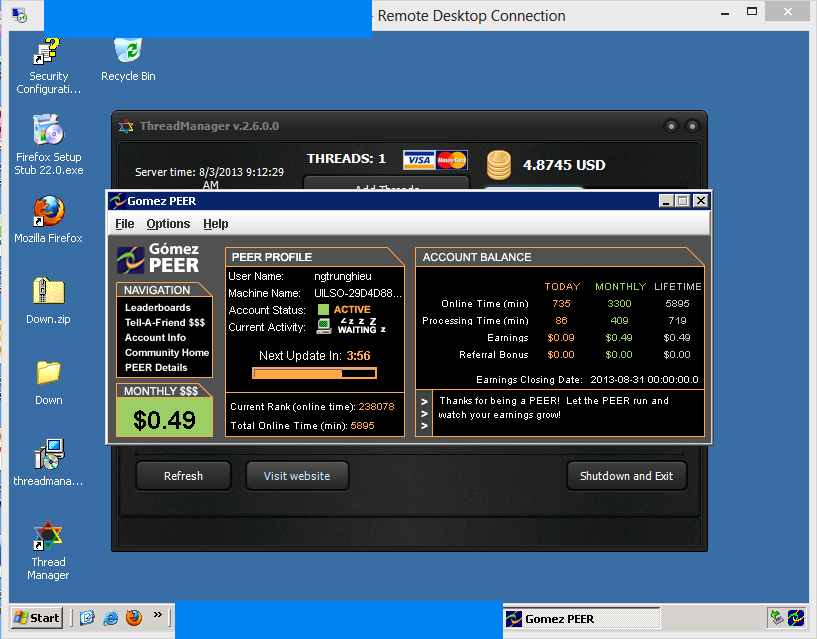
Task: Launch Mozilla Firefox from the desktop
Action: coord(48,219)
